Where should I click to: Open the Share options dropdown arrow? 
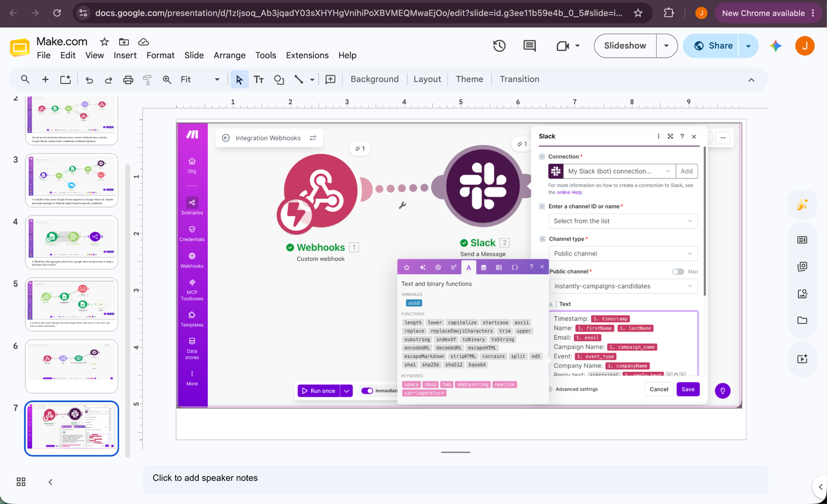click(x=748, y=46)
